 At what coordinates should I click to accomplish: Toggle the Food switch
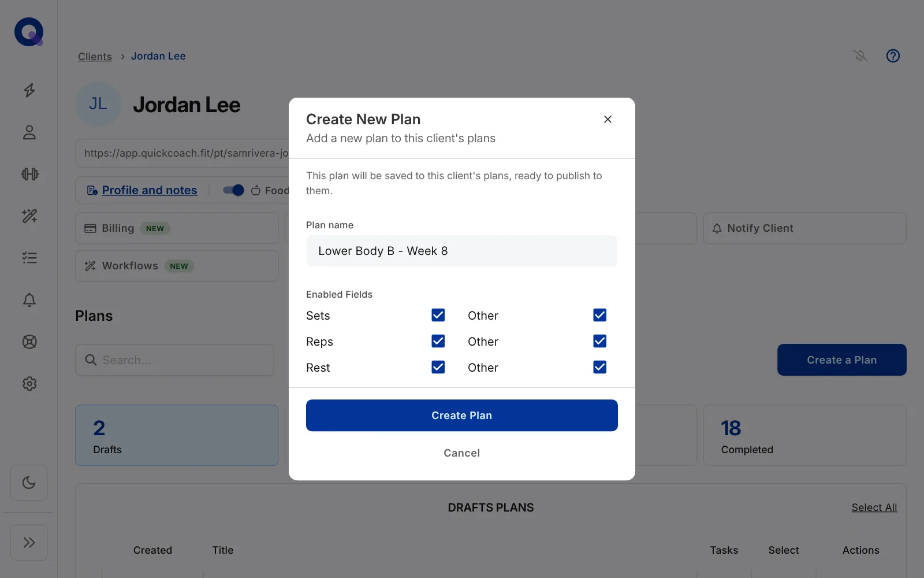(233, 190)
